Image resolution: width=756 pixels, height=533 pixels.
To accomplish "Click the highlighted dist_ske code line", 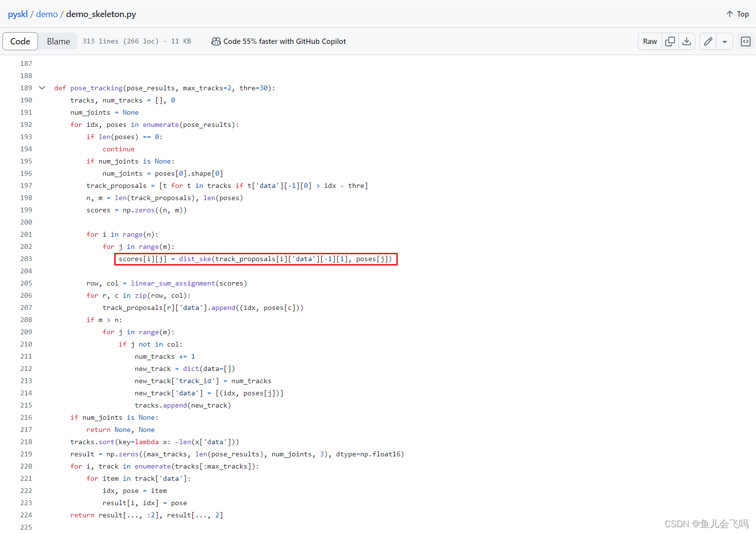I will (x=256, y=259).
